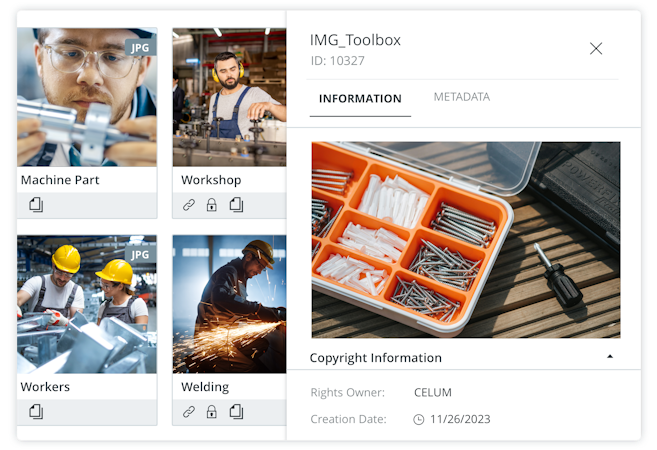Click the Machine Part title text
The height and width of the screenshot is (450, 657).
pos(60,180)
